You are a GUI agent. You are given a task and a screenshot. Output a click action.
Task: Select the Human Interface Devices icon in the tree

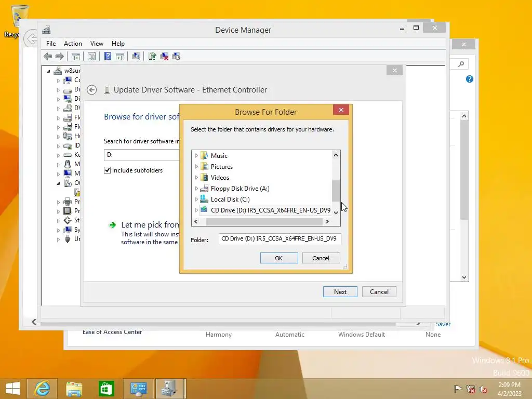click(68, 136)
